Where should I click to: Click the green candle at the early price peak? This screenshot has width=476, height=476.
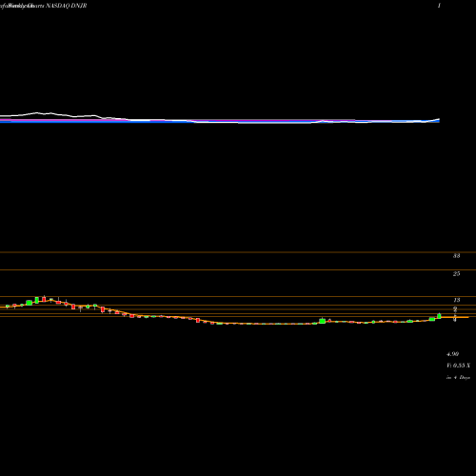tap(37, 300)
